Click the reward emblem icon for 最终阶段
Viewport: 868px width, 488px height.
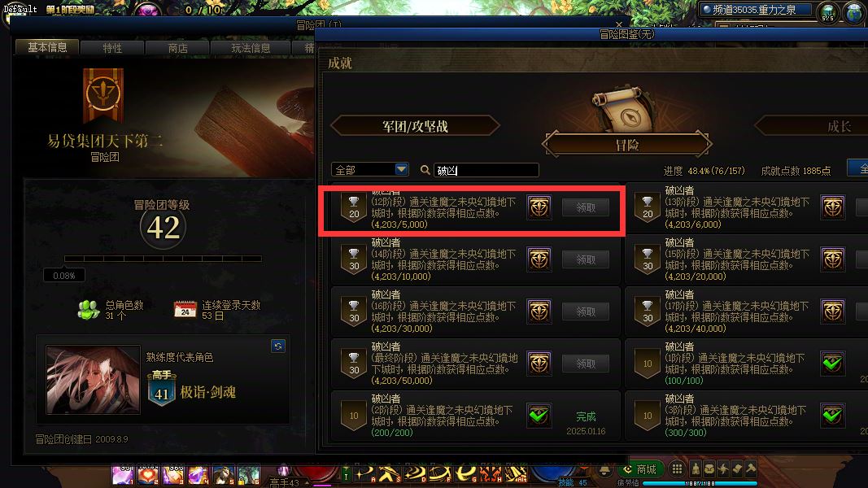coord(539,364)
